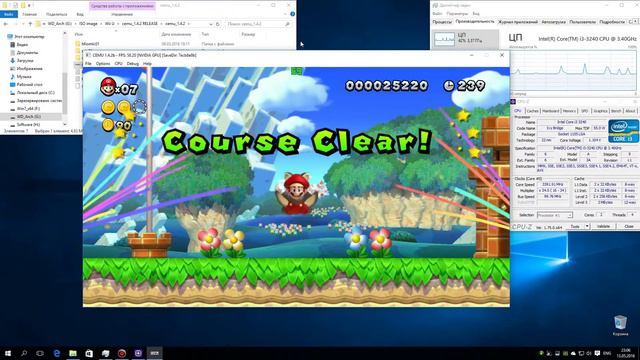
Task: Open the File Explorer taskbar icon
Action: pyautogui.click(x=73, y=353)
